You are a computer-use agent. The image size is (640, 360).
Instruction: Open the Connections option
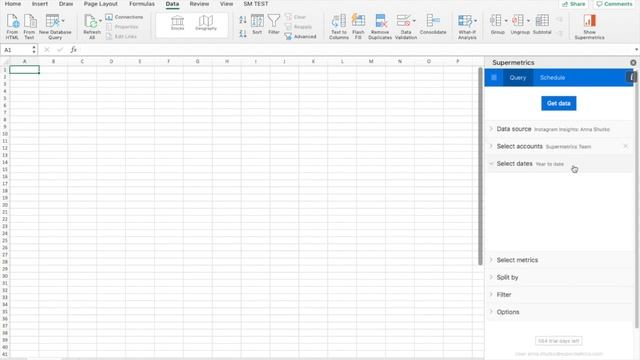point(124,17)
